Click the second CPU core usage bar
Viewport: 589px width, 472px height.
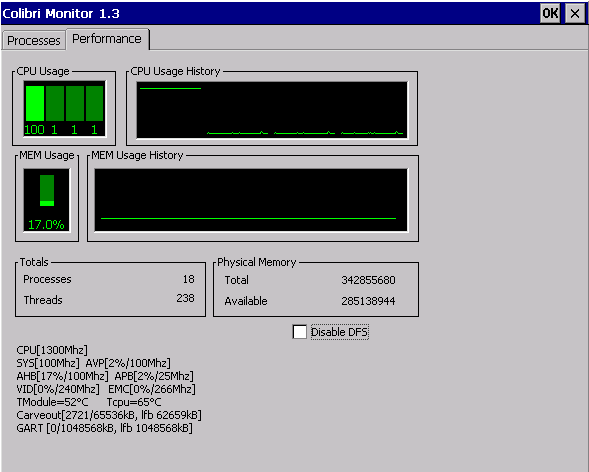click(x=55, y=103)
